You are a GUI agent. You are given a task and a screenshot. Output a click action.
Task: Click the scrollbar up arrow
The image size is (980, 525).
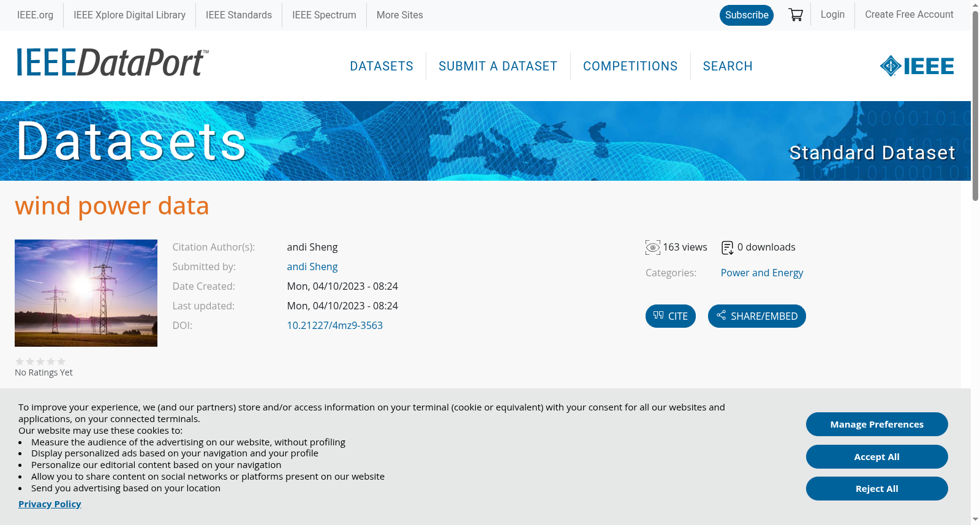coord(975,4)
